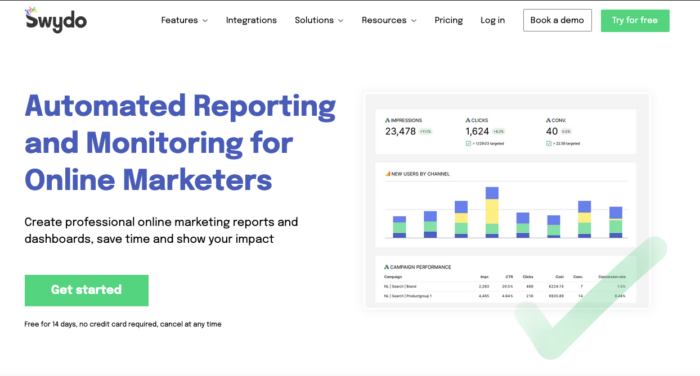Open the Pricing page

tap(449, 20)
